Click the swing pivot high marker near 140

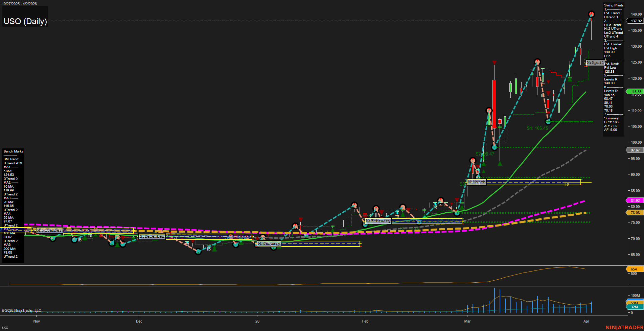click(591, 14)
